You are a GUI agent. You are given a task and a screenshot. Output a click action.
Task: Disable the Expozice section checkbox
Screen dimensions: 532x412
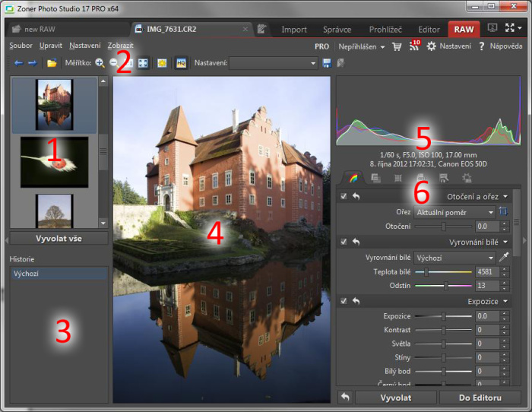click(x=344, y=301)
